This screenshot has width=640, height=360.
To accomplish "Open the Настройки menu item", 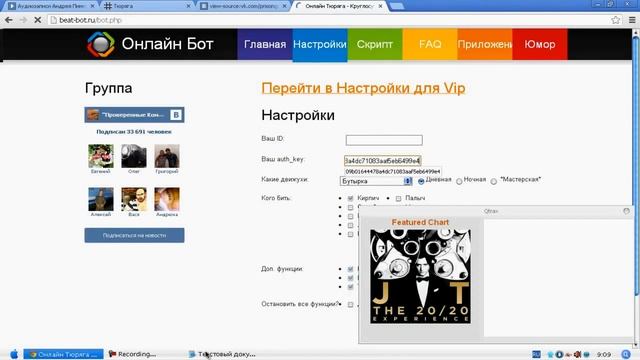I will 320,44.
